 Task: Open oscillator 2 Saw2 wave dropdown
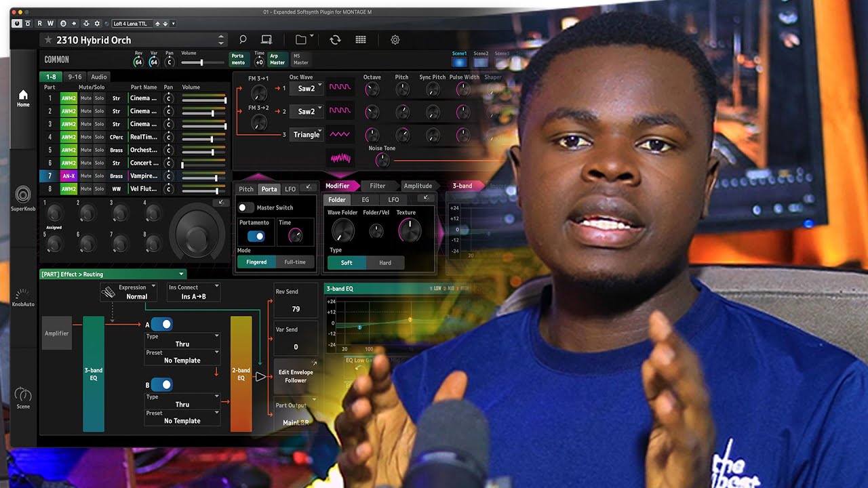(x=307, y=111)
